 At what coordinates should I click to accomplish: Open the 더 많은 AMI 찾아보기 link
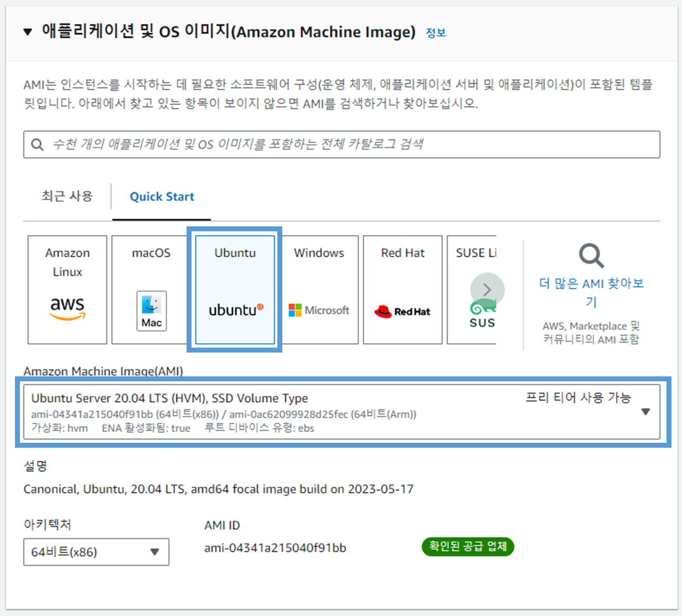591,292
